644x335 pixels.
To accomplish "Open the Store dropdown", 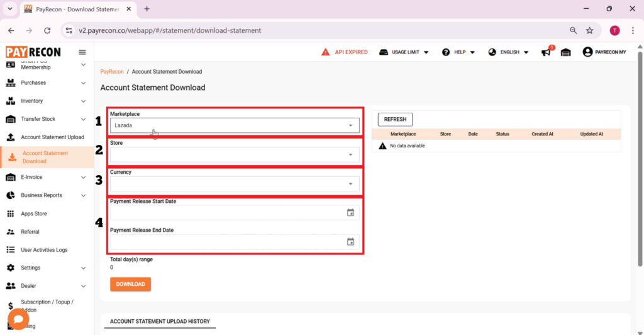I will point(235,154).
